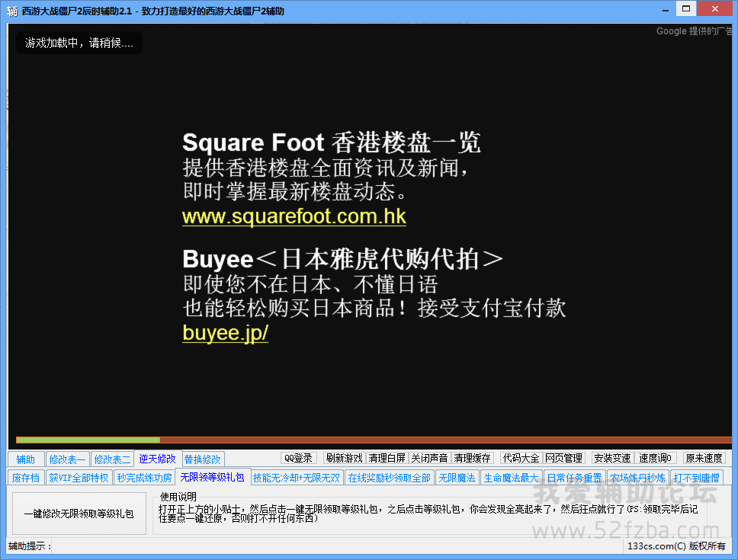Open 技能无冷却+无限无双 sub-tab
This screenshot has height=560, width=738.
click(x=297, y=478)
